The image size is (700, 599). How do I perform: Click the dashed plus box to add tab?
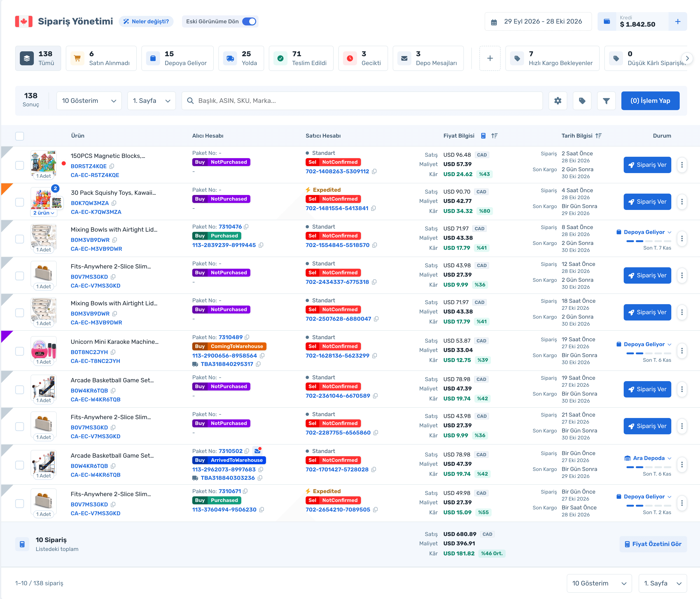[x=490, y=58]
